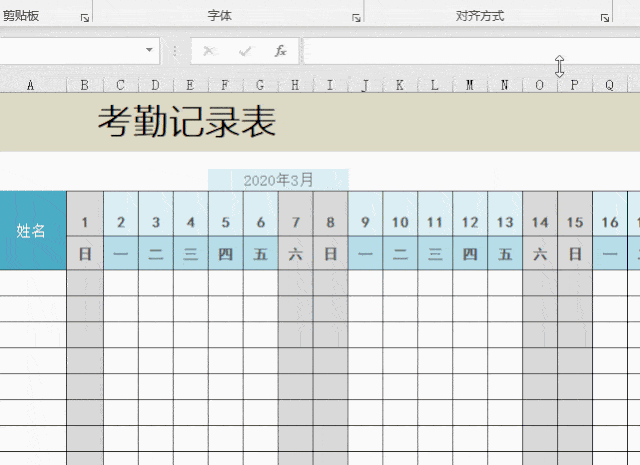Image resolution: width=640 pixels, height=465 pixels.
Task: Select column O header
Action: (x=540, y=85)
